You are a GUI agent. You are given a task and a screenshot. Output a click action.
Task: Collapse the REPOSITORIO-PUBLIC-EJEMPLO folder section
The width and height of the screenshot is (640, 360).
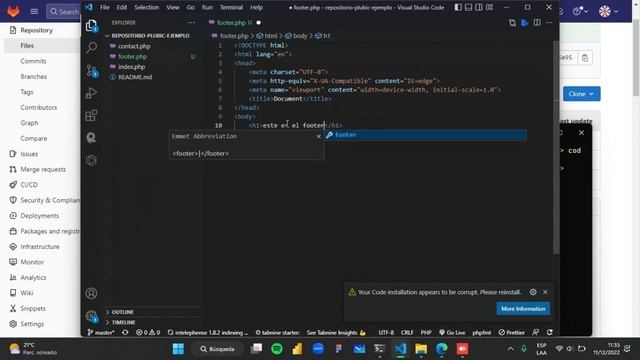pyautogui.click(x=150, y=36)
